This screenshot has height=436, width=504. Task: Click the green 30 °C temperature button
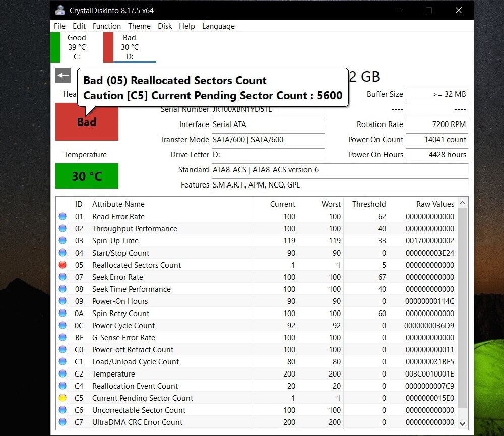pyautogui.click(x=87, y=176)
